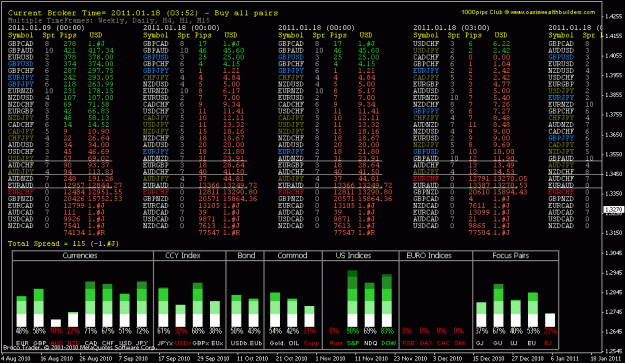Click the Current Broker Time header line
This screenshot has height=363, width=625.
[x=143, y=13]
